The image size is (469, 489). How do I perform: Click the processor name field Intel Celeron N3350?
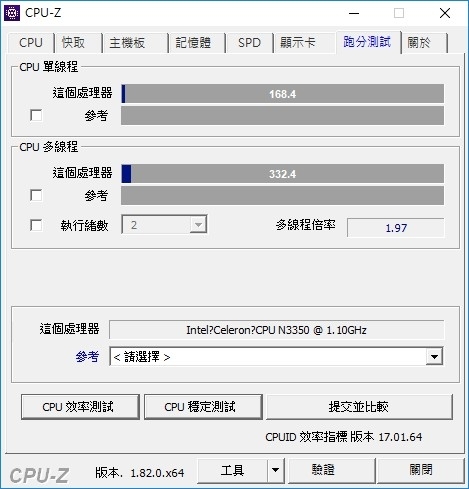tap(277, 330)
